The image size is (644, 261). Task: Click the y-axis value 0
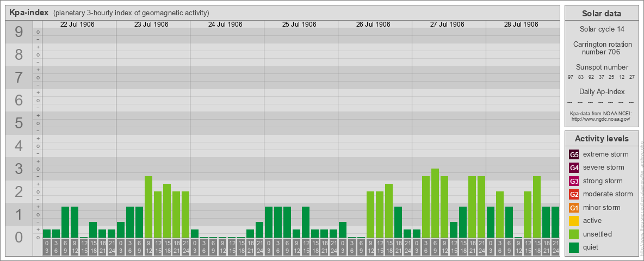point(18,237)
